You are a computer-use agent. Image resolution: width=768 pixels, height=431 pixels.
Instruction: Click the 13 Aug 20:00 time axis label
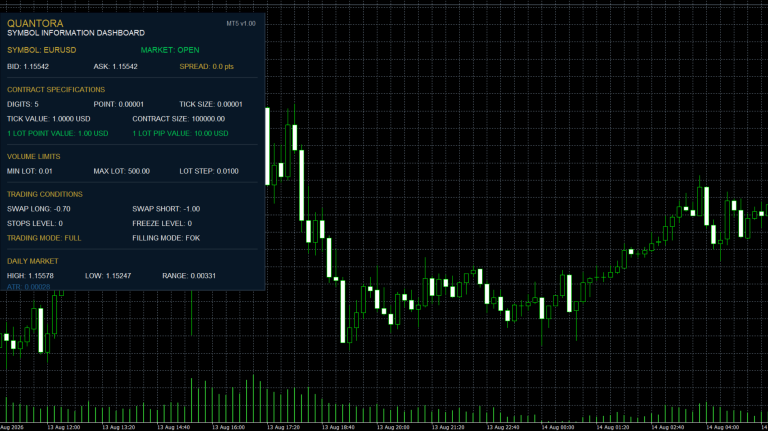coord(393,428)
